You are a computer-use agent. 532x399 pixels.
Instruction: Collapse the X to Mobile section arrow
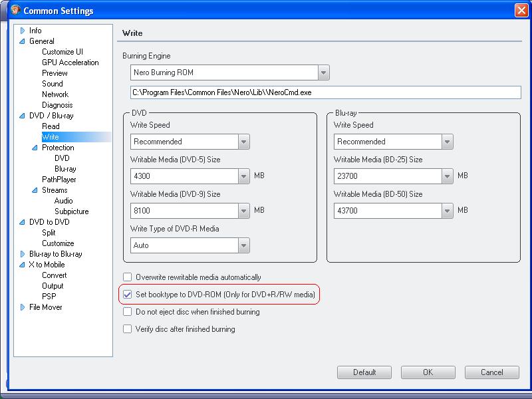(x=23, y=265)
